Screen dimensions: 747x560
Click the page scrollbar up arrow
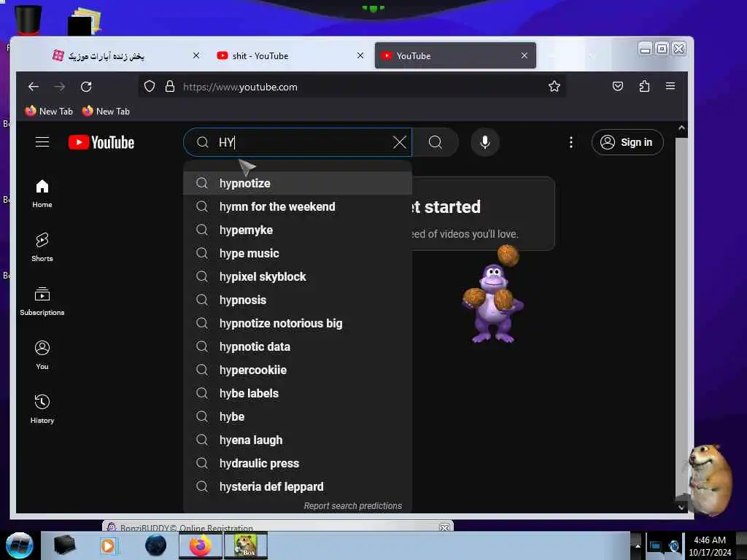pyautogui.click(x=681, y=128)
